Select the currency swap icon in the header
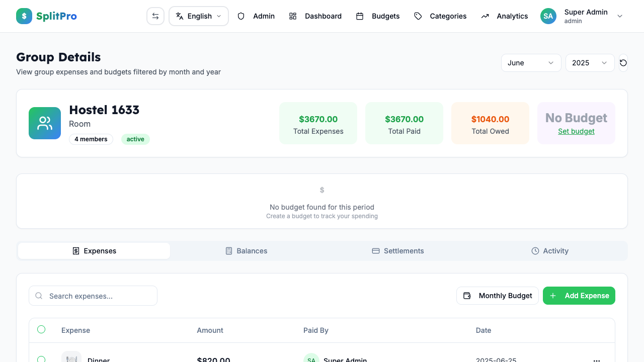Viewport: 644px width, 362px height. [x=155, y=16]
